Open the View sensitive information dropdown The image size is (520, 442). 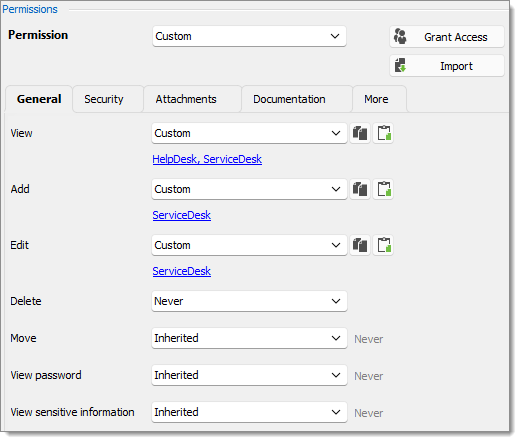[x=249, y=412]
